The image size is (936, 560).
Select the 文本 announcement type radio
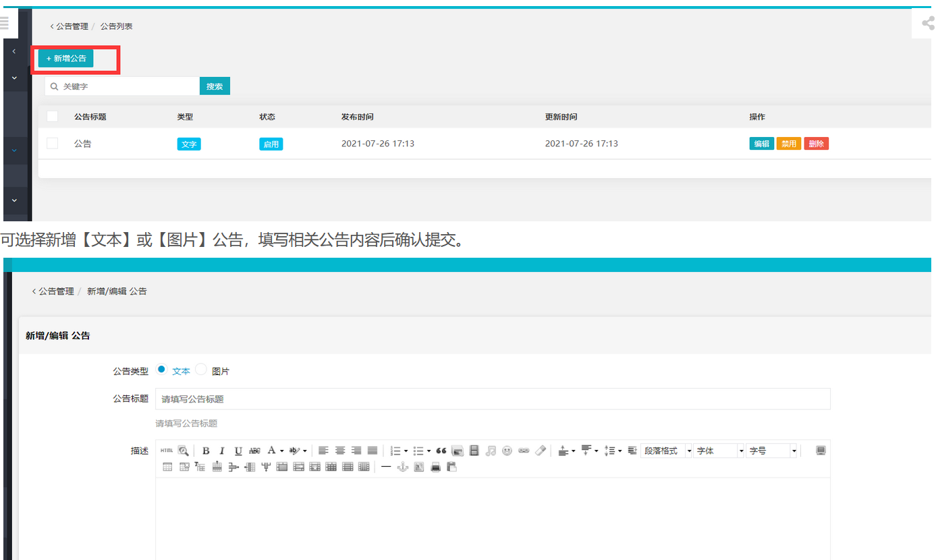(161, 369)
